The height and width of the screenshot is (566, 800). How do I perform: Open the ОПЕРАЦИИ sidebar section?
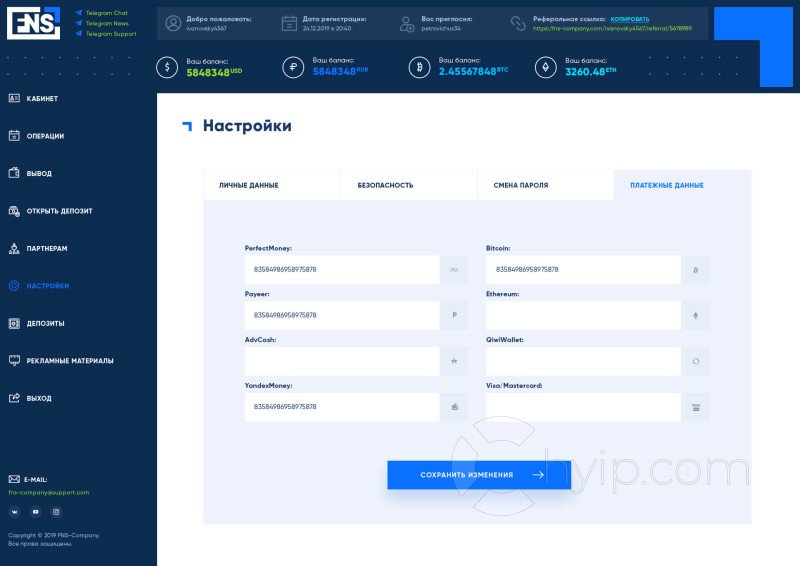[x=45, y=136]
